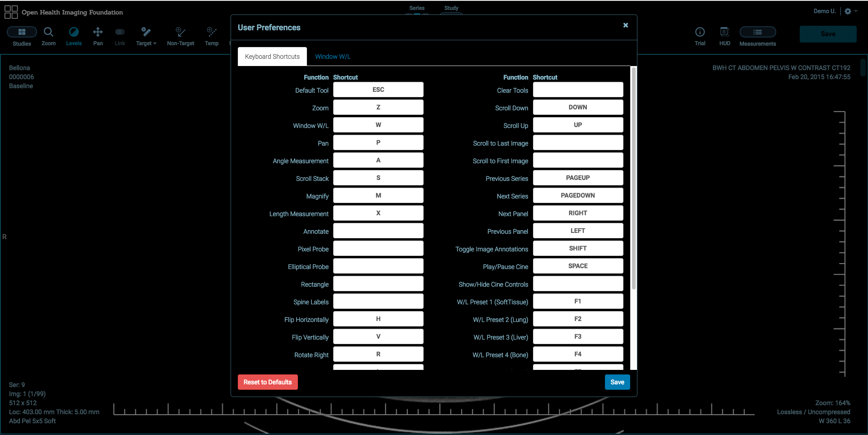Activate the Levels tool icon

pyautogui.click(x=74, y=32)
